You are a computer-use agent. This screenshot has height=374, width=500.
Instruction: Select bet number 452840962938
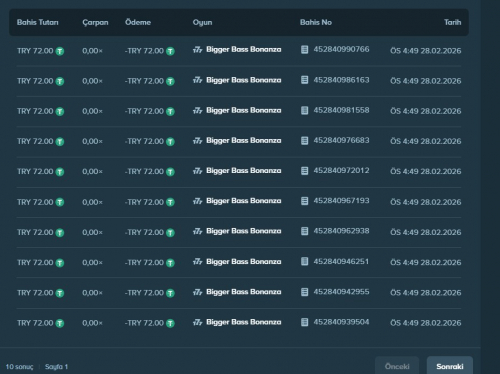tap(341, 231)
